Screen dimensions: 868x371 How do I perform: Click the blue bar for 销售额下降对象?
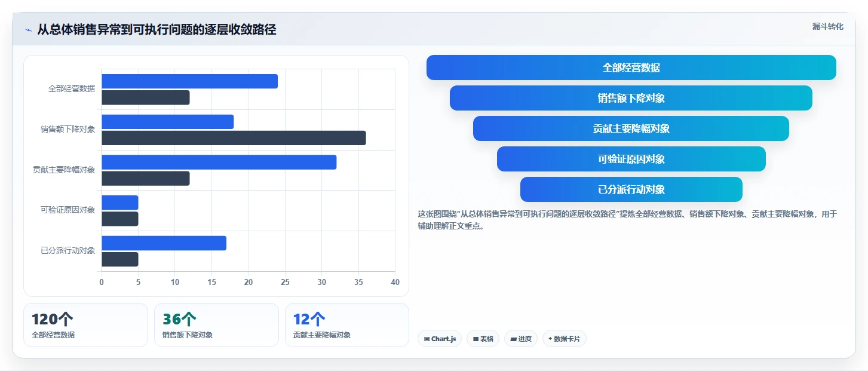167,122
